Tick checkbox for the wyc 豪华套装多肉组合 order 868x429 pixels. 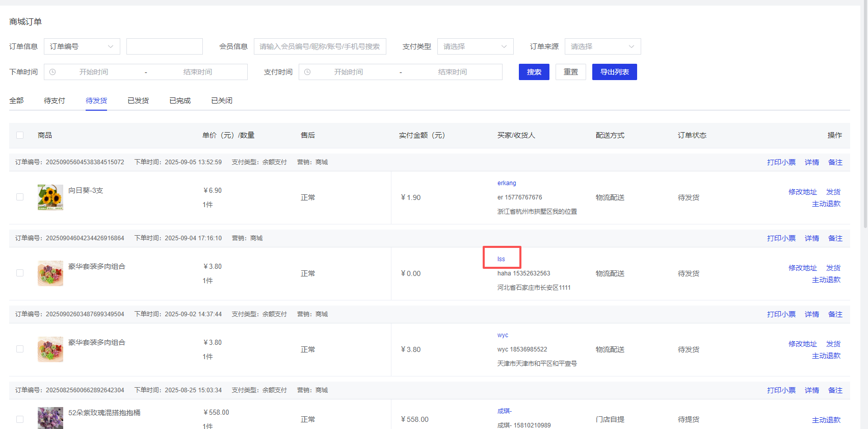(x=20, y=349)
